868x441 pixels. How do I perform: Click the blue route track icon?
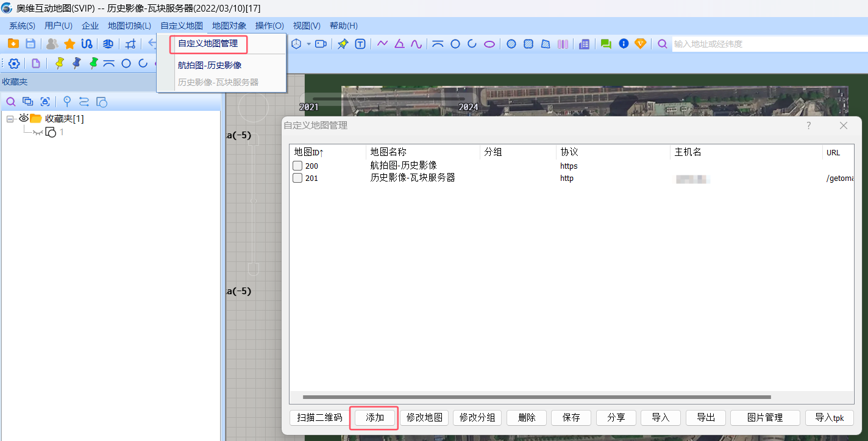click(87, 44)
